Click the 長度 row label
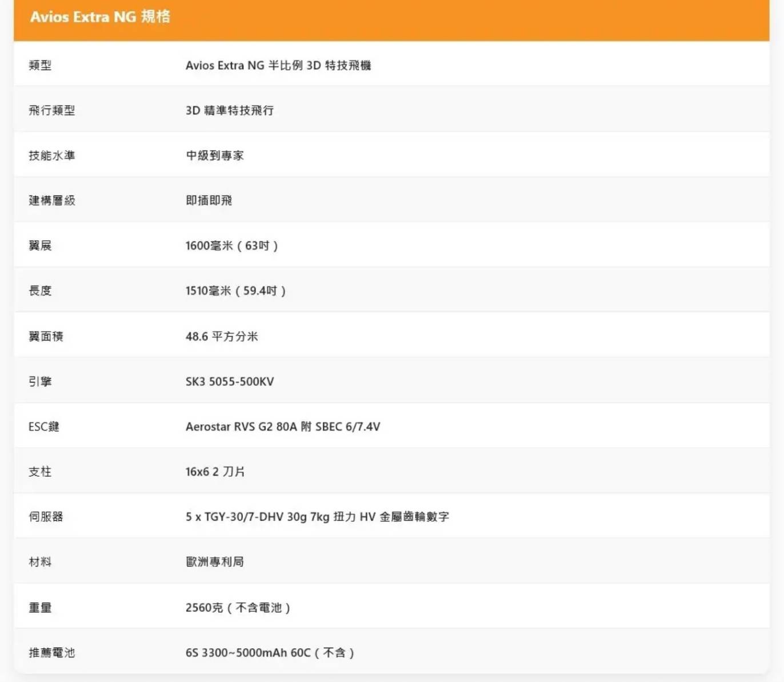784x682 pixels. tap(40, 291)
